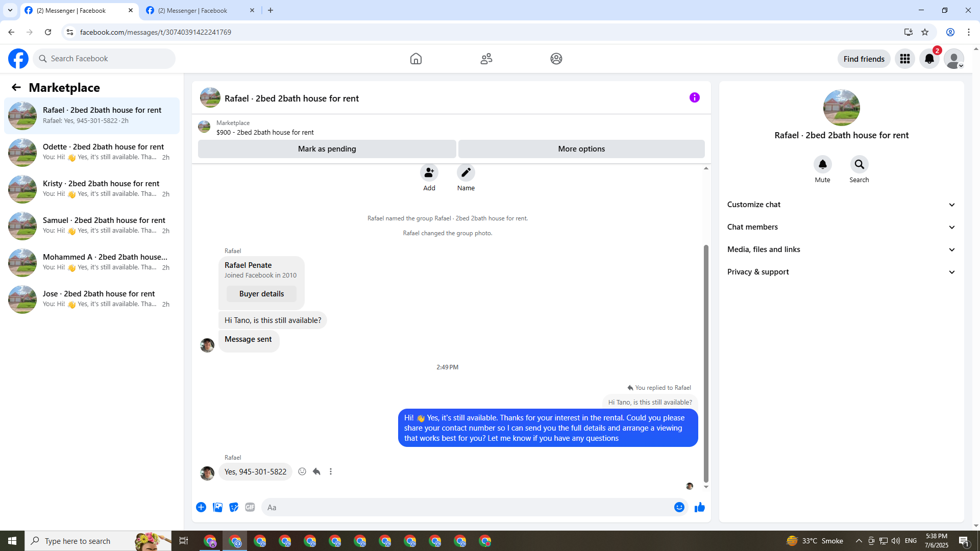Click the ENG language indicator
This screenshot has height=551, width=980.
pos(911,541)
